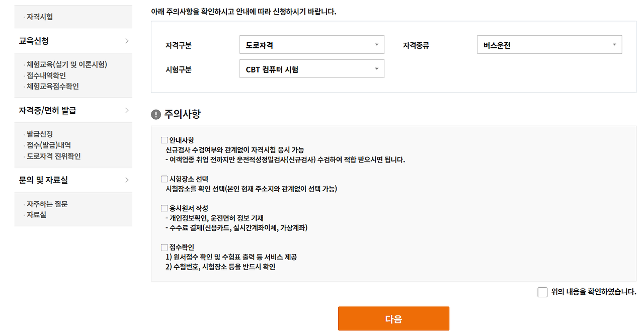Click the 자주하는 질문 sidebar item
This screenshot has height=332, width=644.
(44, 204)
